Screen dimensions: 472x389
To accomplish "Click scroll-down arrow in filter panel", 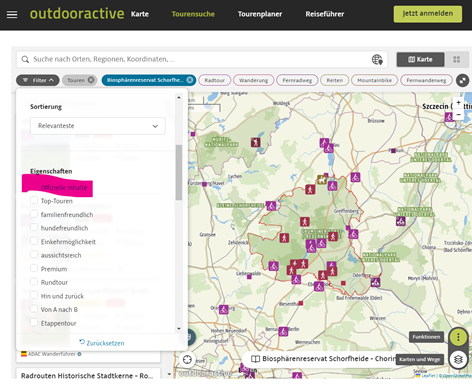I will 179,329.
